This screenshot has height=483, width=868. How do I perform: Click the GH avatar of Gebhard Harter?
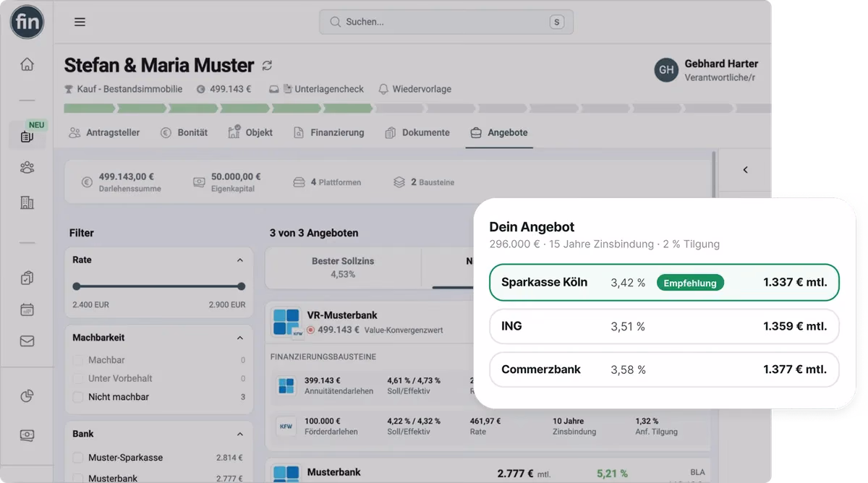666,70
